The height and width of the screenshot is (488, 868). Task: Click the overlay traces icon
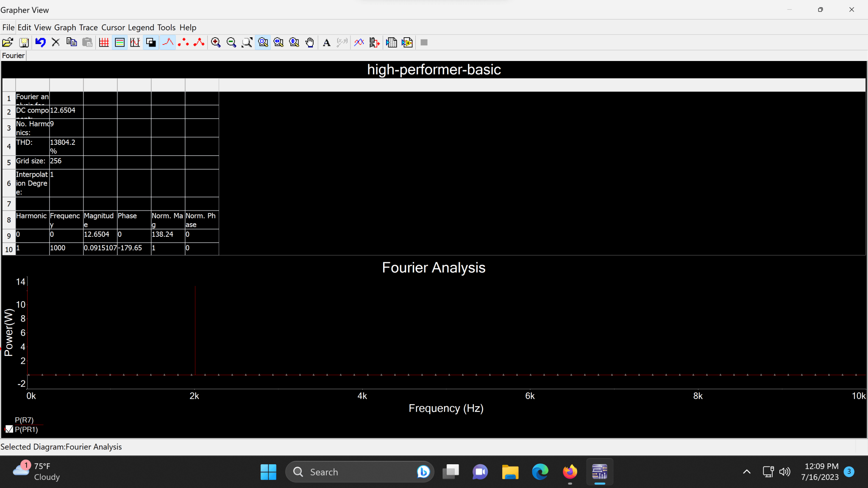tap(359, 42)
